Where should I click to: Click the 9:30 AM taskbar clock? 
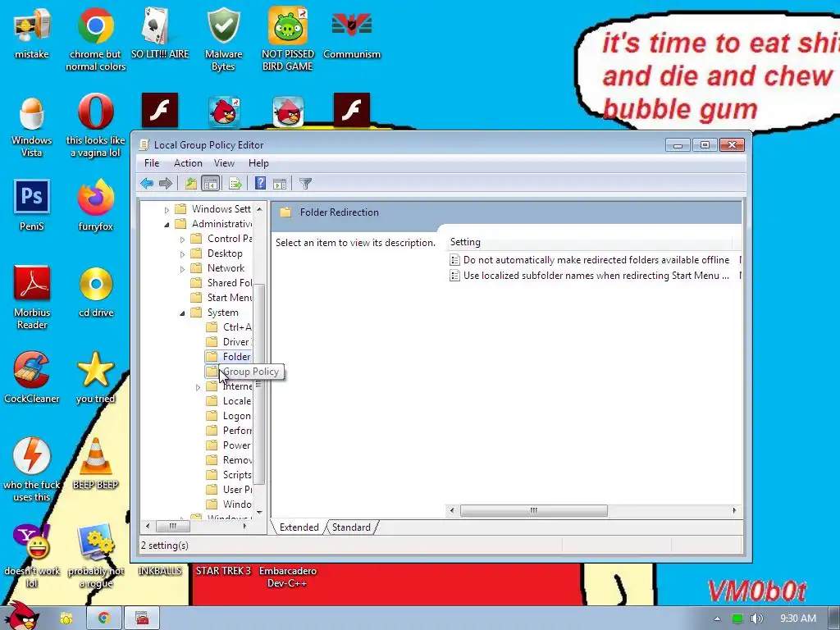tap(797, 619)
